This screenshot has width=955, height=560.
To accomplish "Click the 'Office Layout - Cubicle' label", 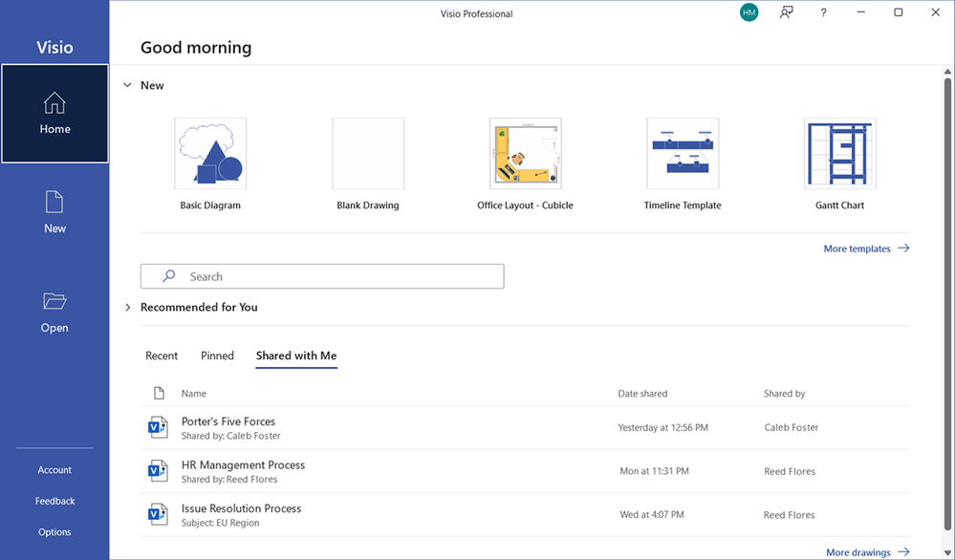I will click(525, 205).
